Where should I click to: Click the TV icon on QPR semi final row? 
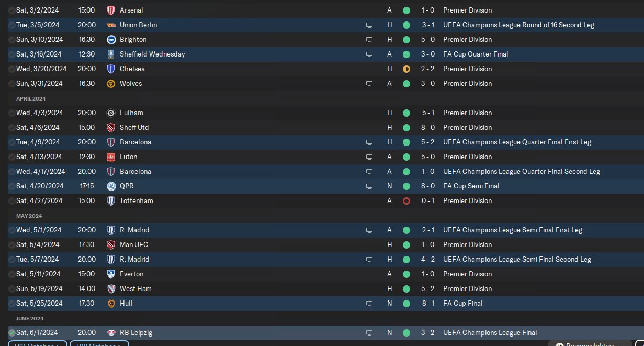tap(369, 186)
